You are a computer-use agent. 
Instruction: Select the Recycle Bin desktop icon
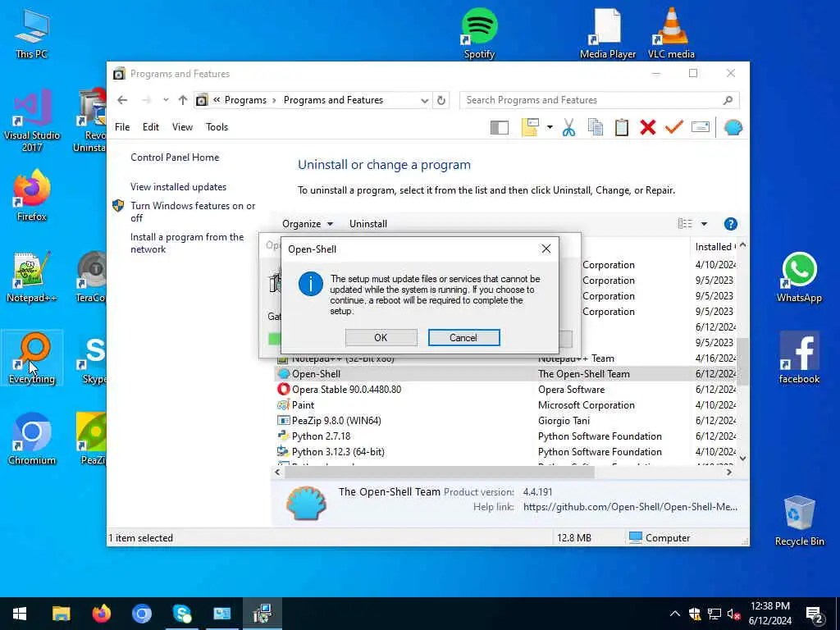799,521
